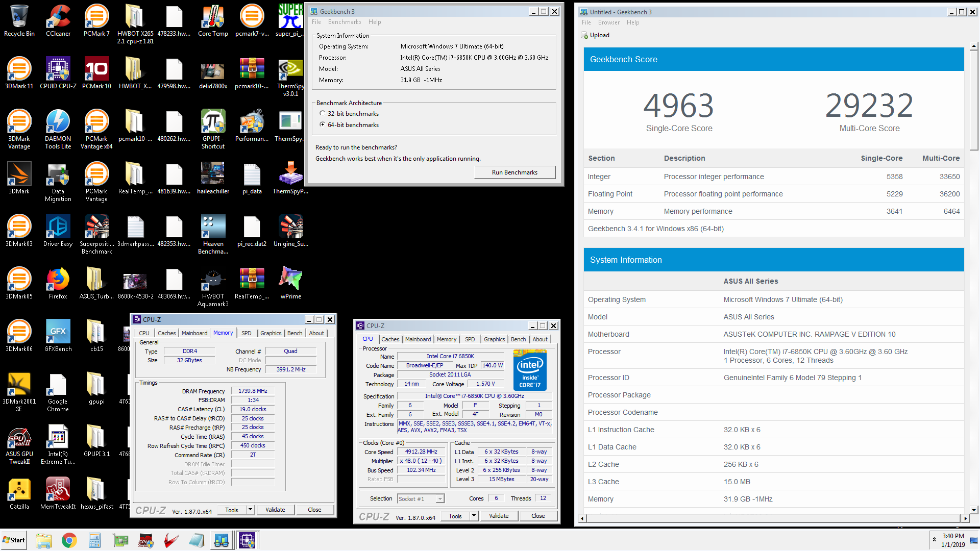Click the horizontal scroll right arrow in results
The width and height of the screenshot is (980, 551).
tap(965, 518)
